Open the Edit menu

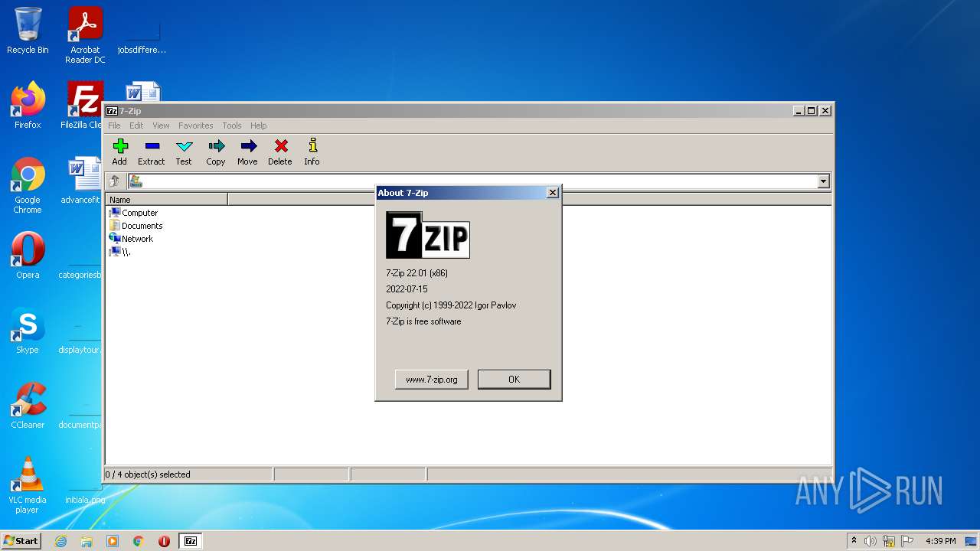tap(136, 126)
